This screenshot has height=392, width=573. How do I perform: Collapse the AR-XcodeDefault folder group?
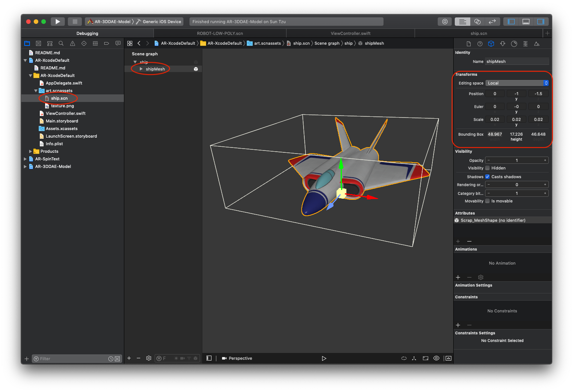(31, 75)
